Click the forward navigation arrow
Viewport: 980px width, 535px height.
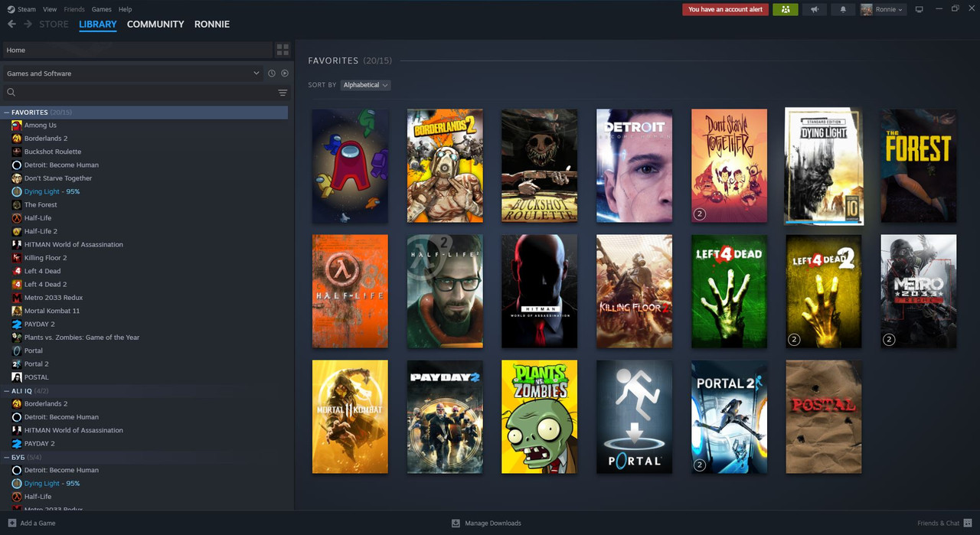point(28,24)
